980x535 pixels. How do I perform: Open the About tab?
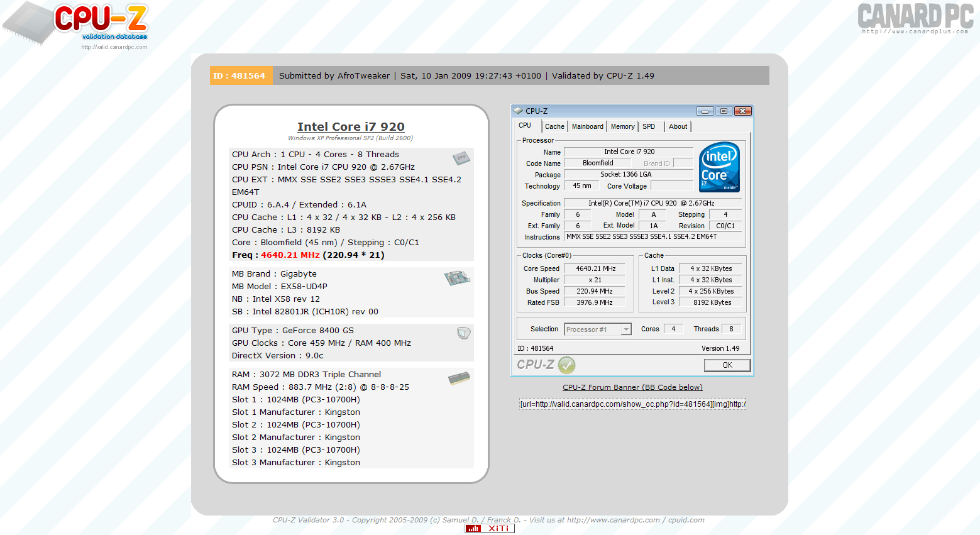(678, 126)
